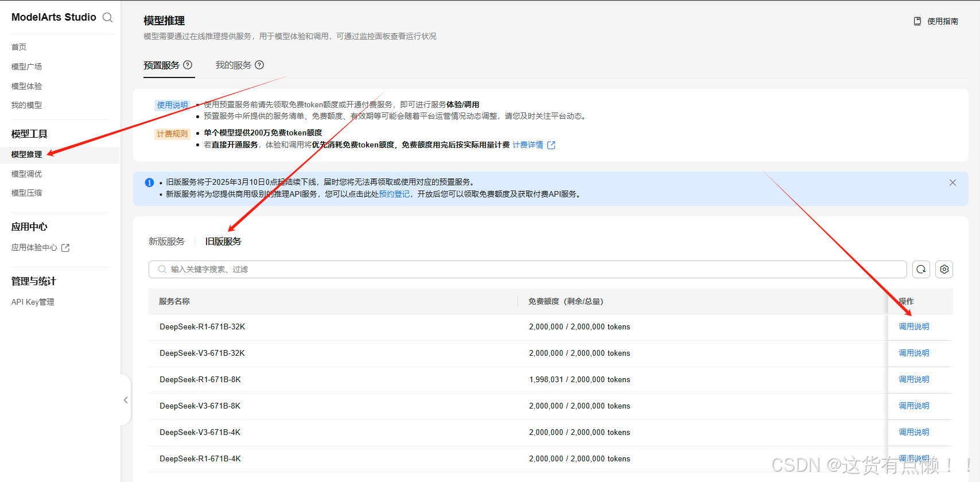Refresh the service list
980x482 pixels.
tap(921, 269)
